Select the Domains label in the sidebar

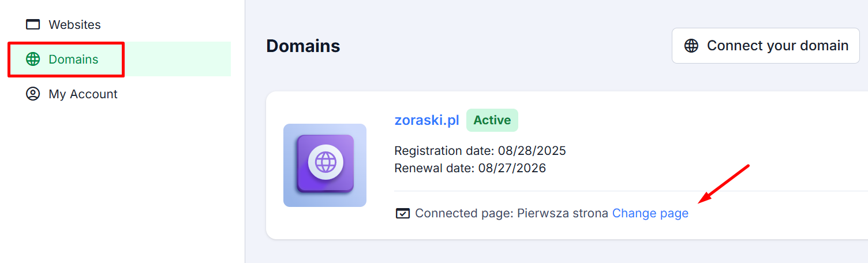pyautogui.click(x=73, y=60)
